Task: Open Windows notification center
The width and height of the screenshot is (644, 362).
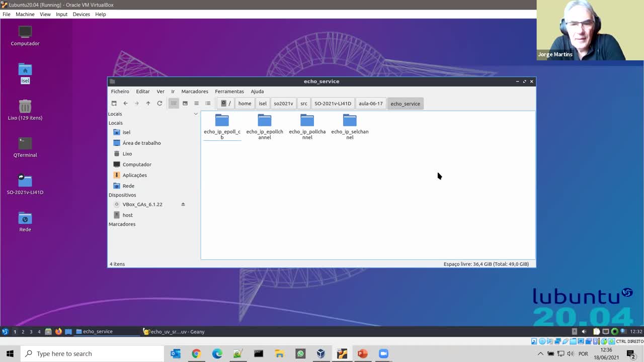Action: click(630, 353)
